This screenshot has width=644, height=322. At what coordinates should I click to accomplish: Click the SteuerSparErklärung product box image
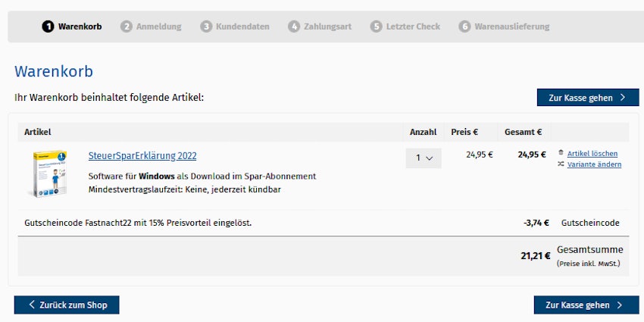point(49,174)
